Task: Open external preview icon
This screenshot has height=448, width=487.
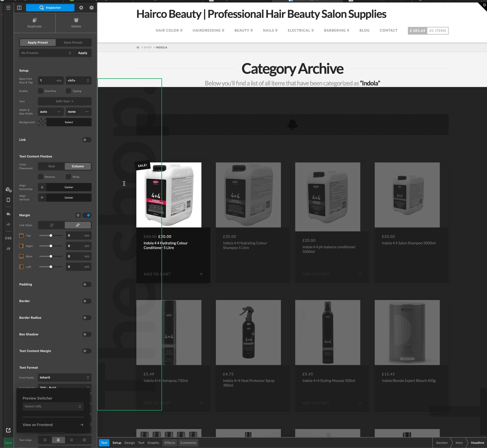Action: click(x=8, y=430)
